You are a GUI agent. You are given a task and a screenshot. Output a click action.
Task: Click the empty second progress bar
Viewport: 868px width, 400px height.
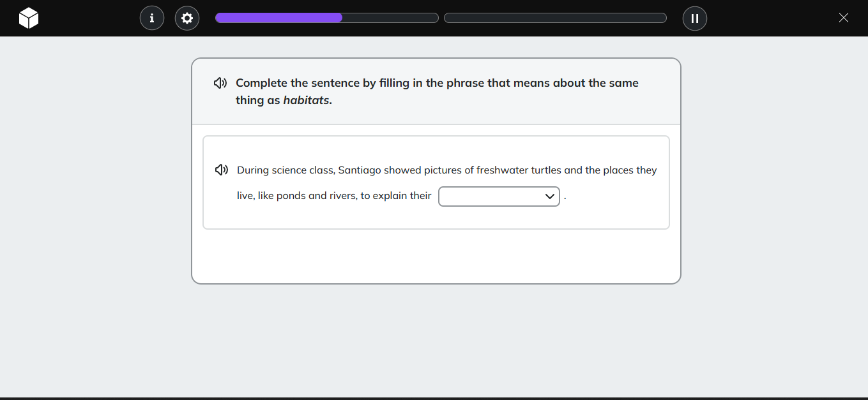[554, 18]
